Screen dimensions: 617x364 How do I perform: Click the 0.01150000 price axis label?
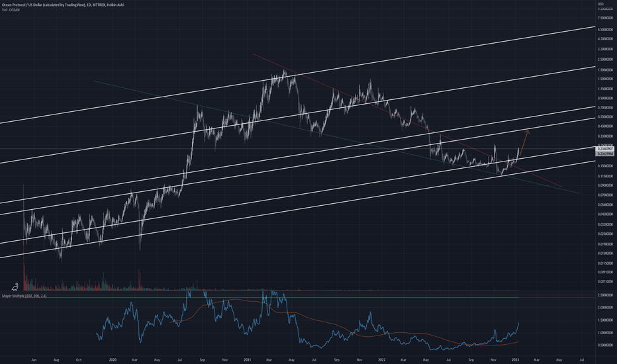[605, 263]
